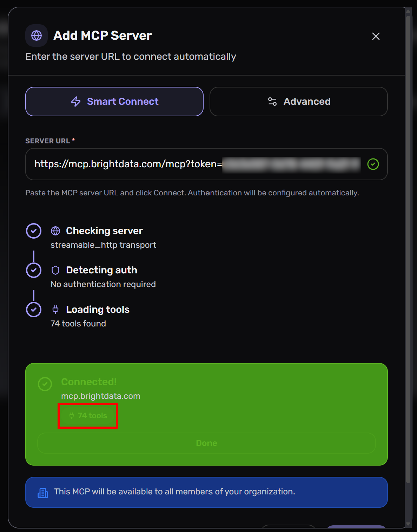Screen dimensions: 417x532
Task: Close the Add MCP Server dialog
Action: pos(376,36)
